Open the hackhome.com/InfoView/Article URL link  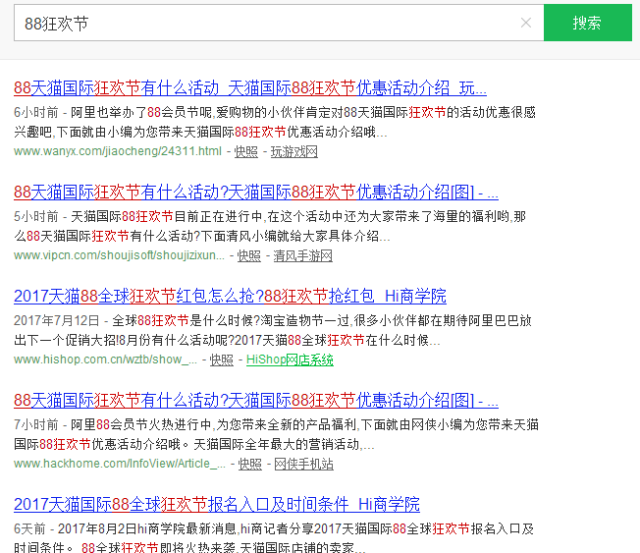pyautogui.click(x=119, y=464)
